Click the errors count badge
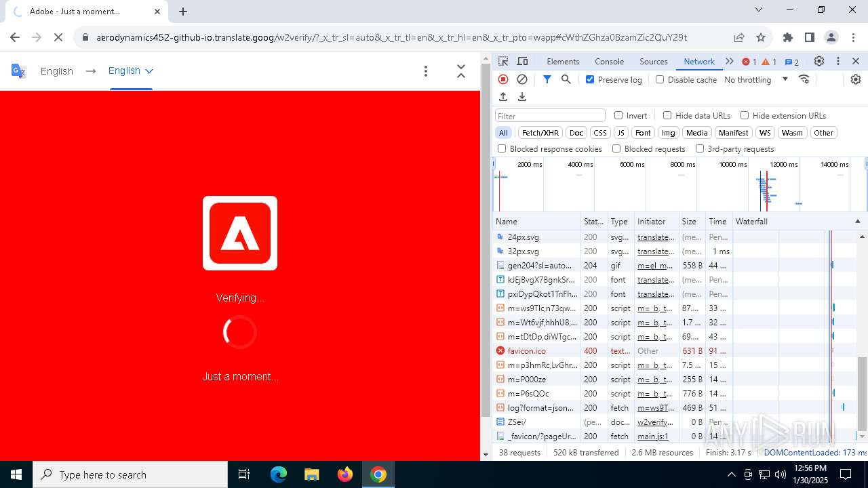868x488 pixels. click(749, 62)
